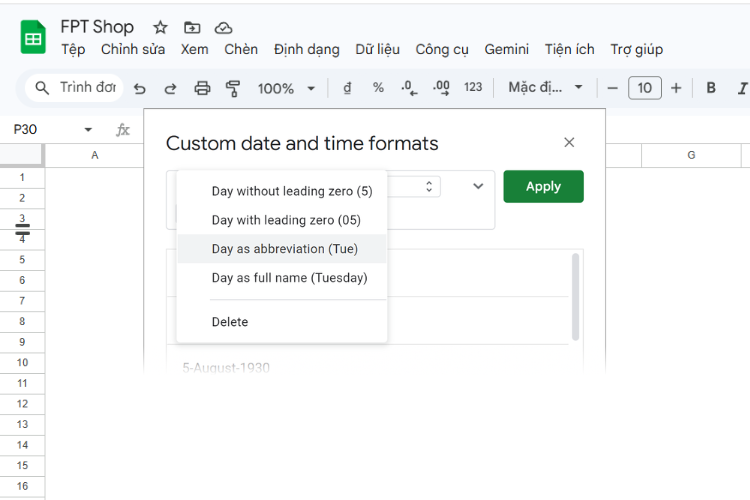The image size is (750, 500).
Task: Click the move to folder icon
Action: point(192,28)
